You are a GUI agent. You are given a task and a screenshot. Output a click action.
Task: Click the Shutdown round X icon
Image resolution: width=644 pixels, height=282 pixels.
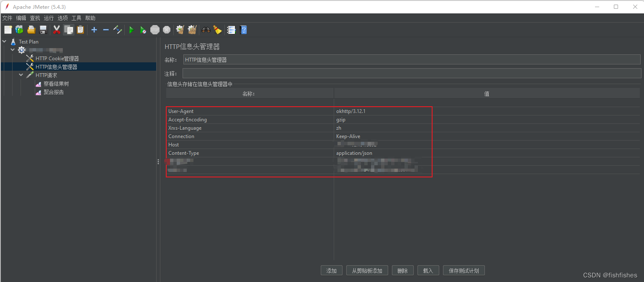click(167, 30)
